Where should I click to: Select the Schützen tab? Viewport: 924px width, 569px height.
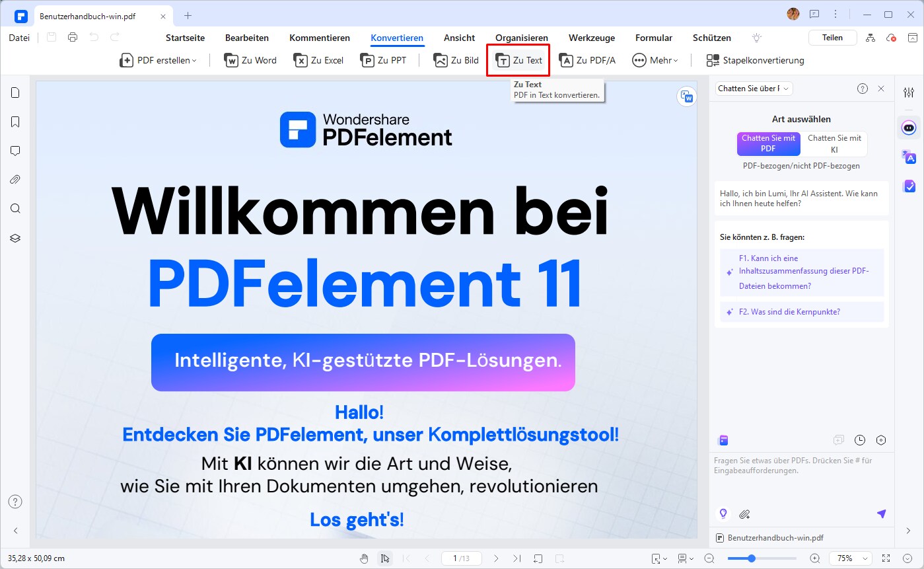pos(712,38)
